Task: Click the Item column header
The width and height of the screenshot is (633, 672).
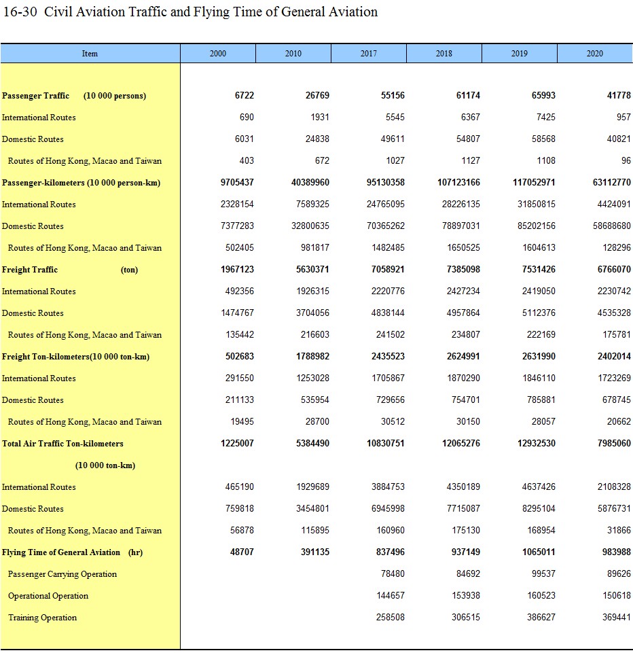Action: point(90,54)
